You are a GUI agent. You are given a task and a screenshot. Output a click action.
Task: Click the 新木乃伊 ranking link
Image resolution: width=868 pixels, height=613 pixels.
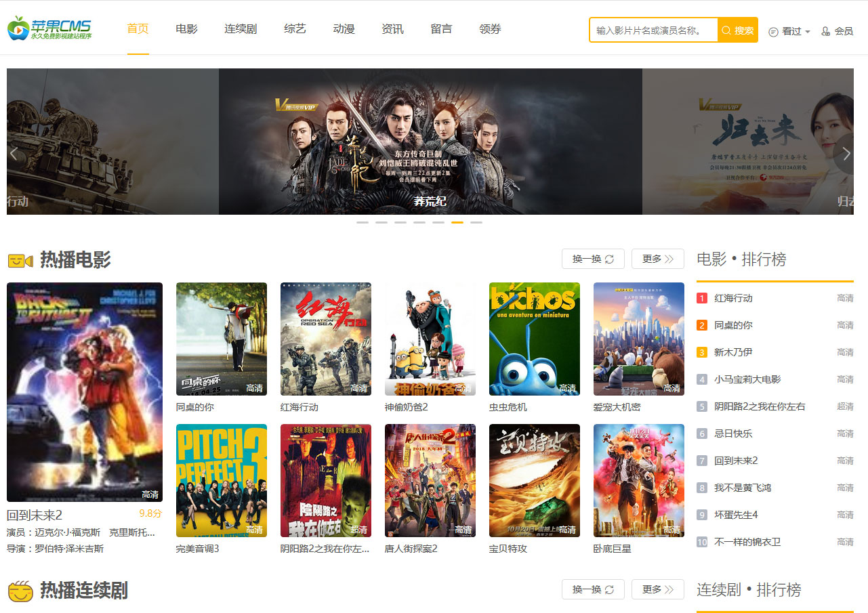click(x=733, y=352)
